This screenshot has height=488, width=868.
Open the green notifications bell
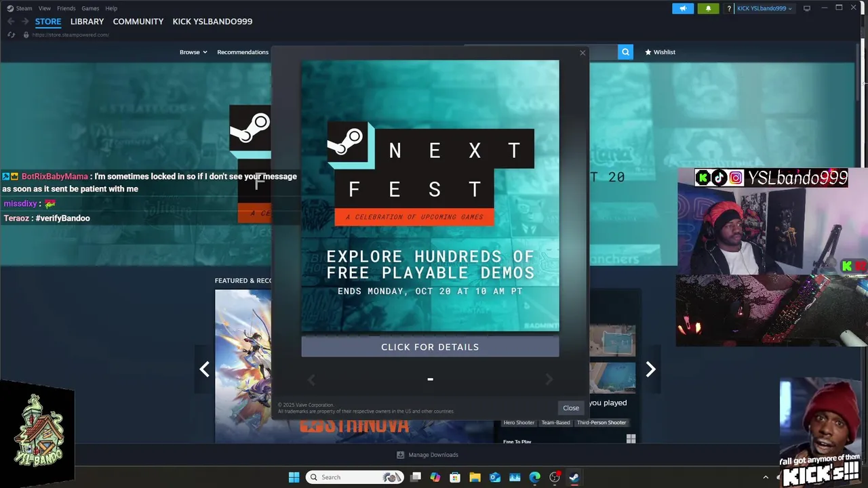coord(708,8)
